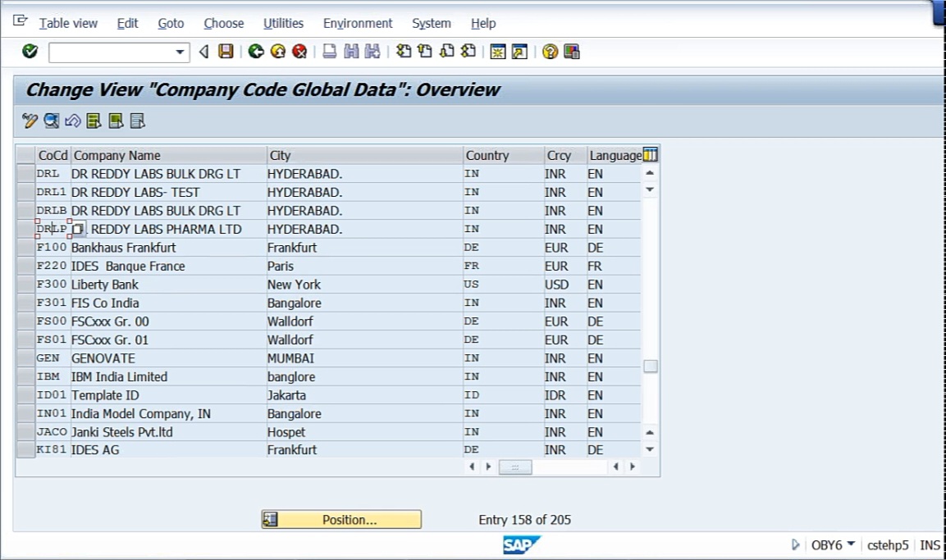Click the vertical scrollbar thumb
Screen dimensions: 946x560
[x=651, y=366]
